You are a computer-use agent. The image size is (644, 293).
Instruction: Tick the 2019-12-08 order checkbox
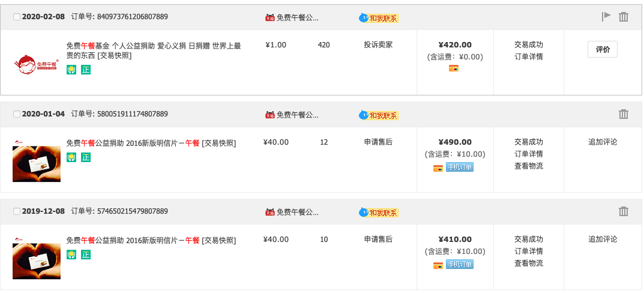(17, 211)
